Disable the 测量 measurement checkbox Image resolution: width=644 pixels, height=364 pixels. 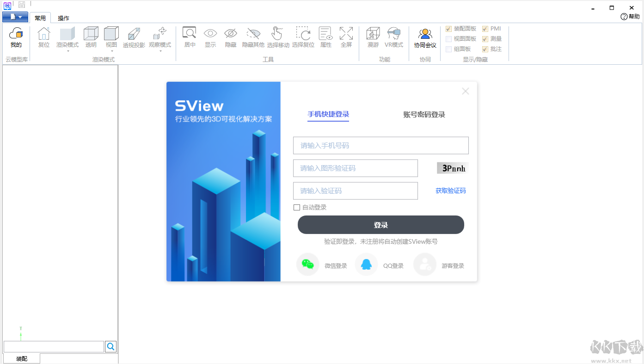tap(485, 38)
